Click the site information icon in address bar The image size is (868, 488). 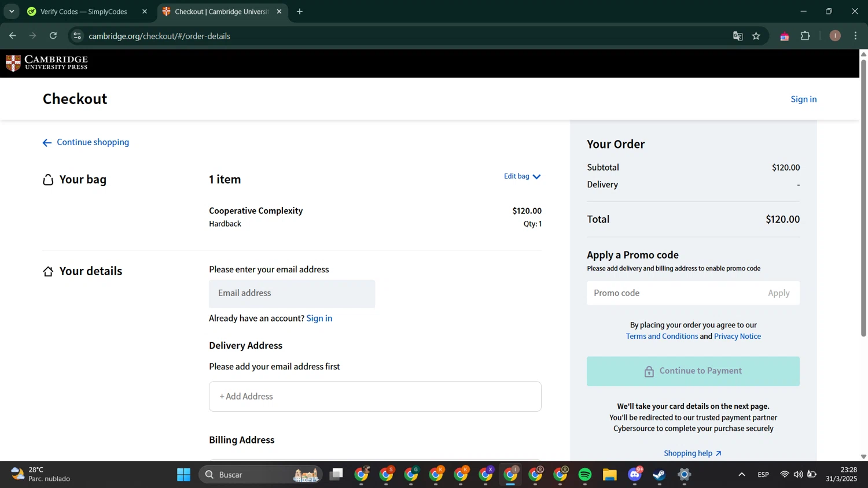tap(78, 36)
